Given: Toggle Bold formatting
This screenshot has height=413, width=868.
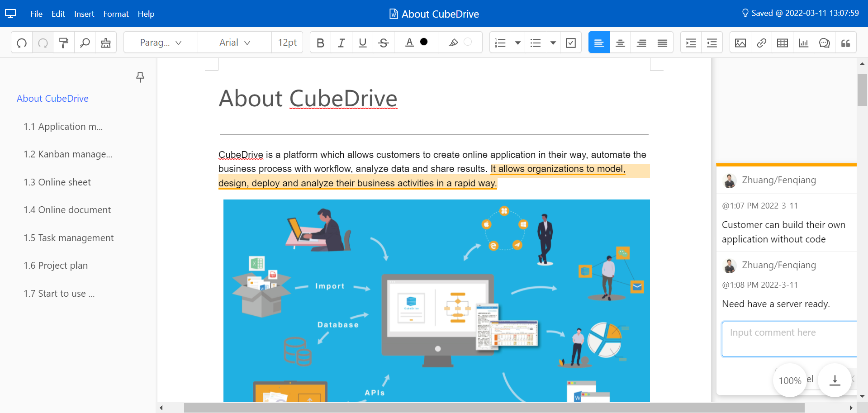Looking at the screenshot, I should pos(321,43).
